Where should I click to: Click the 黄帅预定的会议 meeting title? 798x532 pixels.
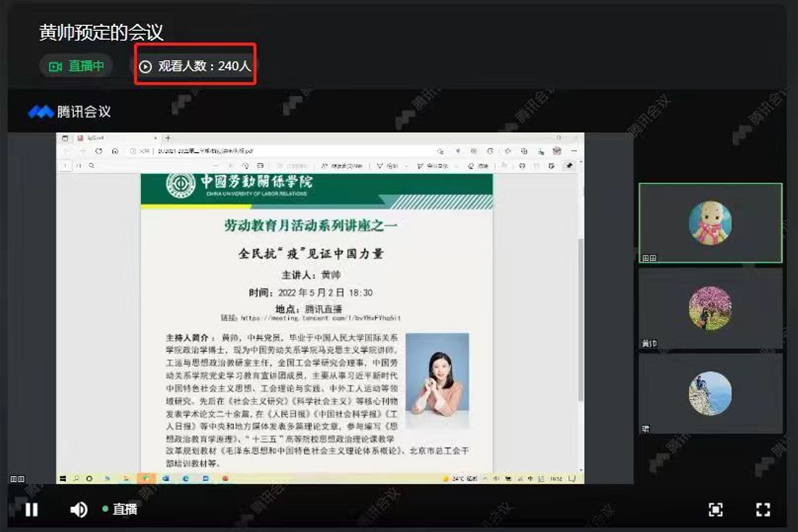click(101, 32)
